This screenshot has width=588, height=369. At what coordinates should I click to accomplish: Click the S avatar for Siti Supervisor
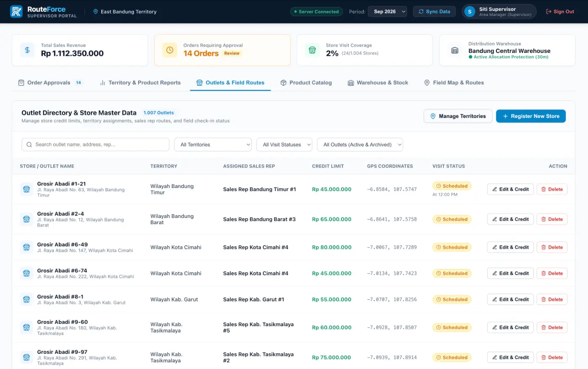point(470,12)
